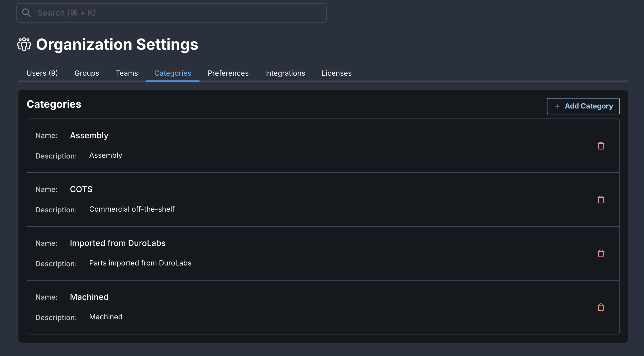Click the Imported from DuroLabs name
Viewport: 644px width, 356px height.
118,243
